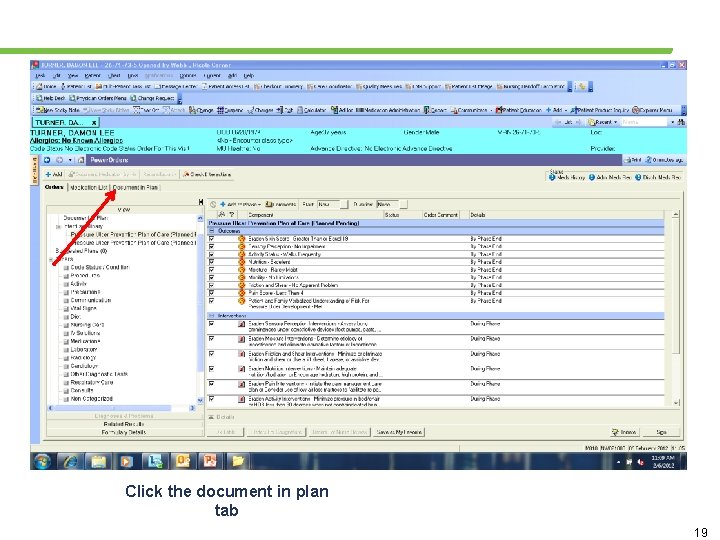Open the Related Results panel
This screenshot has height=540, width=720.
click(124, 424)
